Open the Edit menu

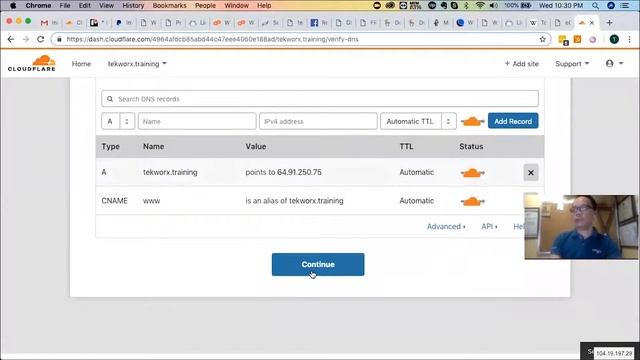click(84, 5)
